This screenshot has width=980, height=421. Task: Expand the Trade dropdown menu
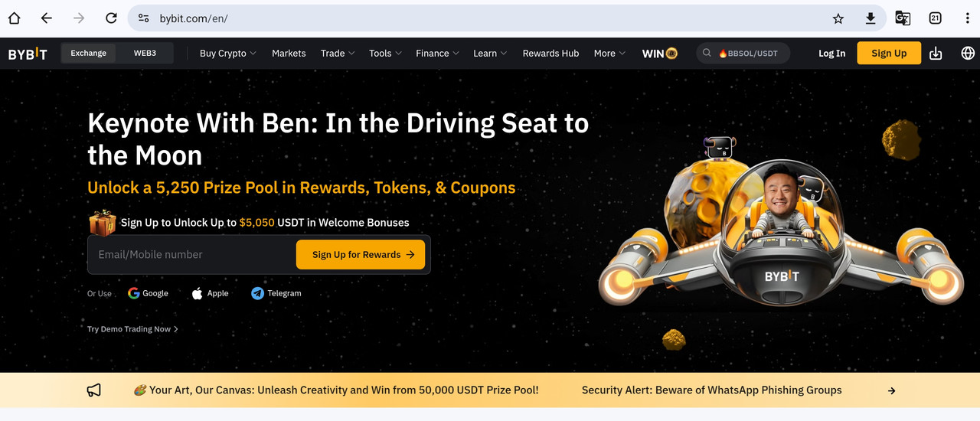pyautogui.click(x=338, y=54)
